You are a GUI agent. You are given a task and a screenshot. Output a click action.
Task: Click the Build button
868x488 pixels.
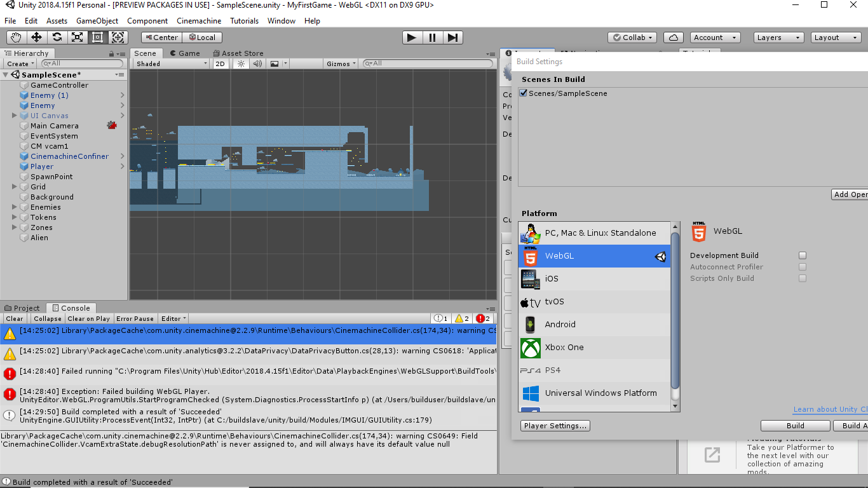pyautogui.click(x=795, y=426)
